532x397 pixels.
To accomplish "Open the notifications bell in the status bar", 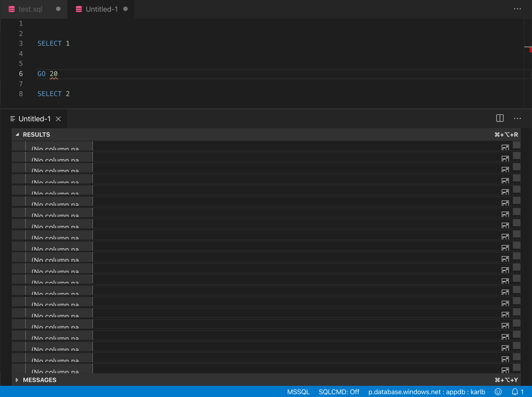I will pos(515,392).
